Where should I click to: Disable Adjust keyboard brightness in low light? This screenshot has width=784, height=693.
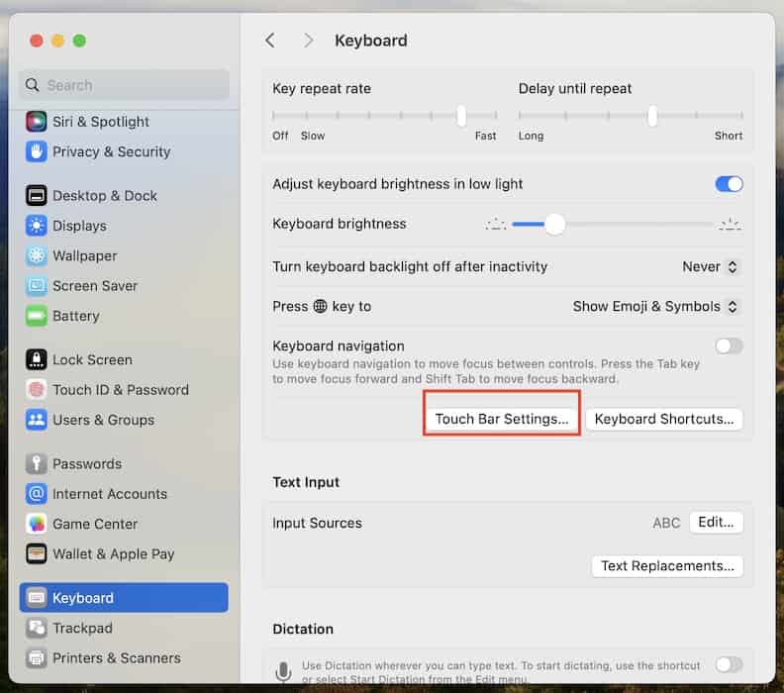(729, 184)
